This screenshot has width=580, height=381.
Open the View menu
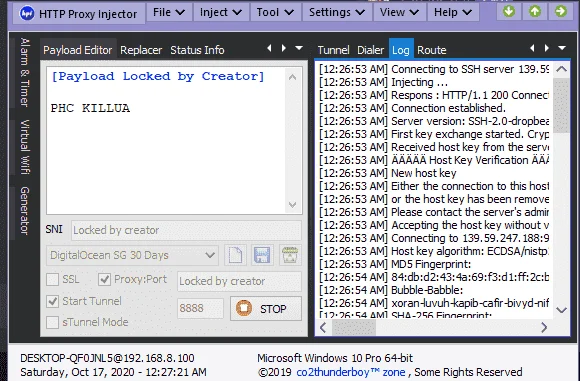[399, 12]
